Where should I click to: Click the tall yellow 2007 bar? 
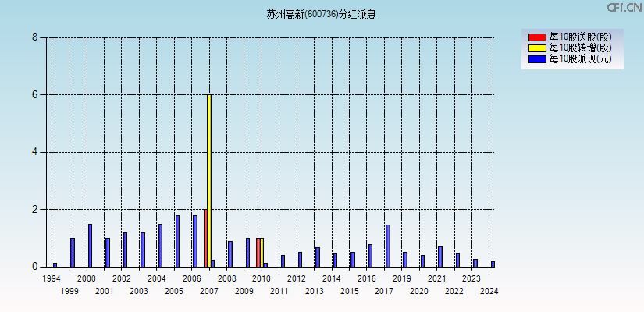(209, 181)
